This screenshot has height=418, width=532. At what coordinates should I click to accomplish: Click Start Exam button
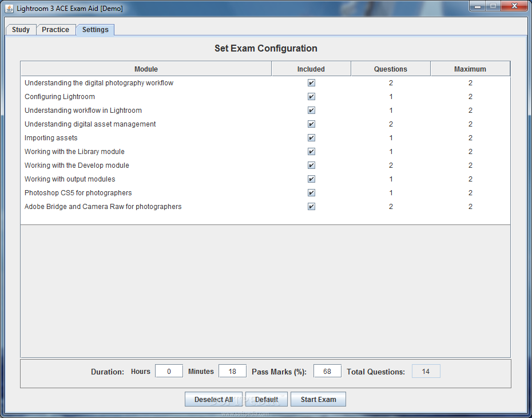[x=318, y=399]
